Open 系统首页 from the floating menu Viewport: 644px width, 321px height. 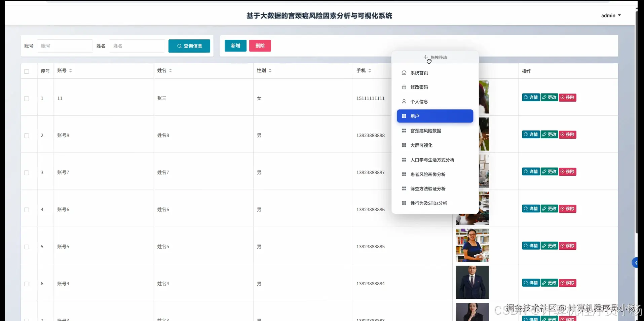tap(435, 73)
